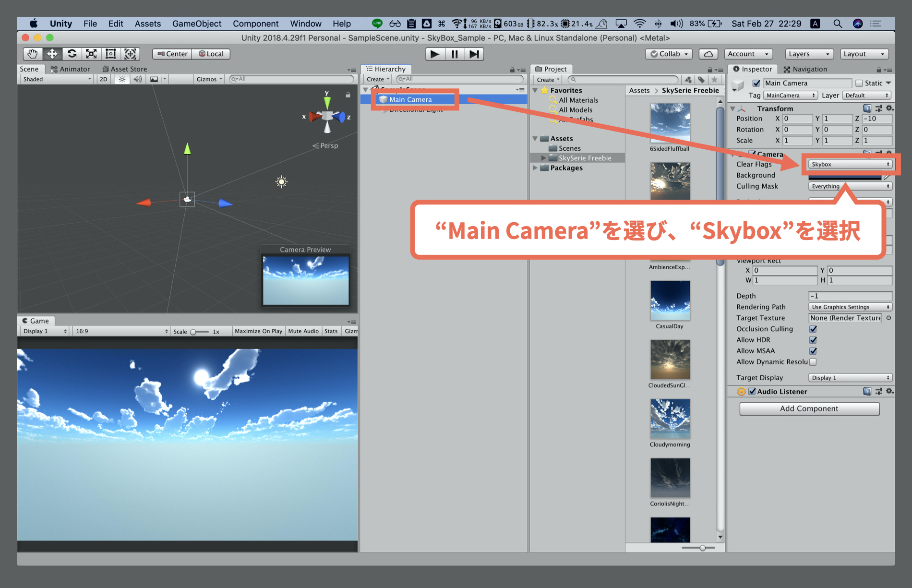Image resolution: width=912 pixels, height=588 pixels.
Task: Open the Transform component gear menu
Action: pyautogui.click(x=889, y=108)
